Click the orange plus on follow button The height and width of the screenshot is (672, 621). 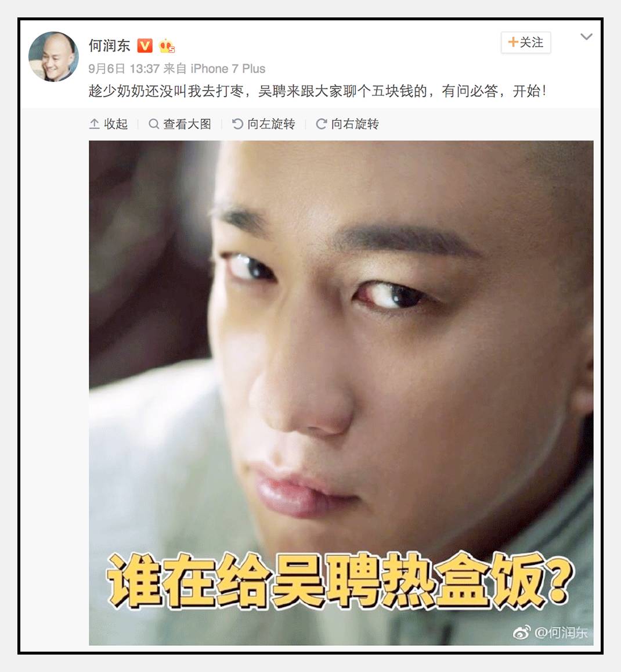tap(512, 42)
